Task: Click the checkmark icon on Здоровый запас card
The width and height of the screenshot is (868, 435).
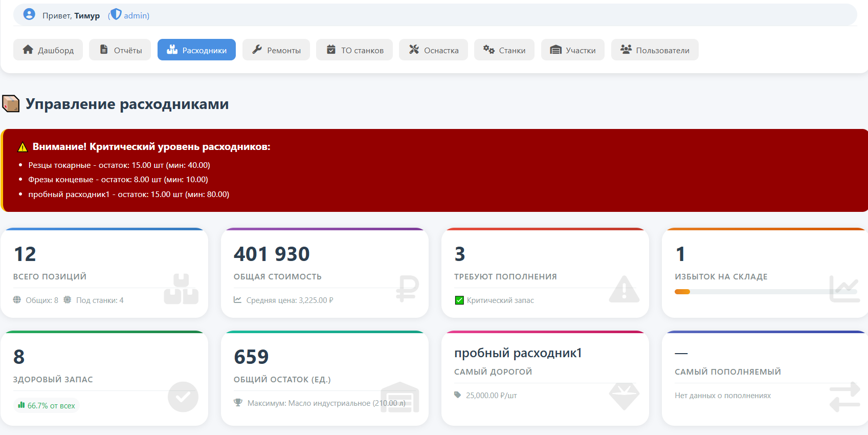Action: coord(183,397)
